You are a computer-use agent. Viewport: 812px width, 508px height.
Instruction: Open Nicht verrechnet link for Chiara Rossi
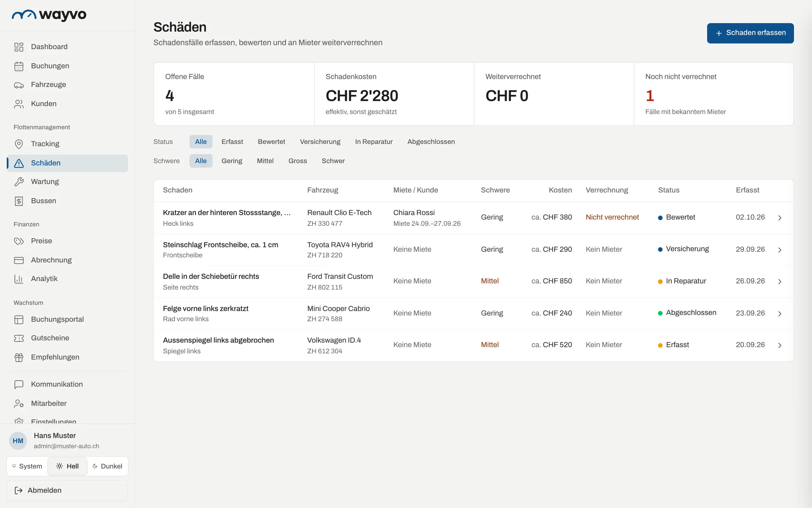[x=612, y=217]
